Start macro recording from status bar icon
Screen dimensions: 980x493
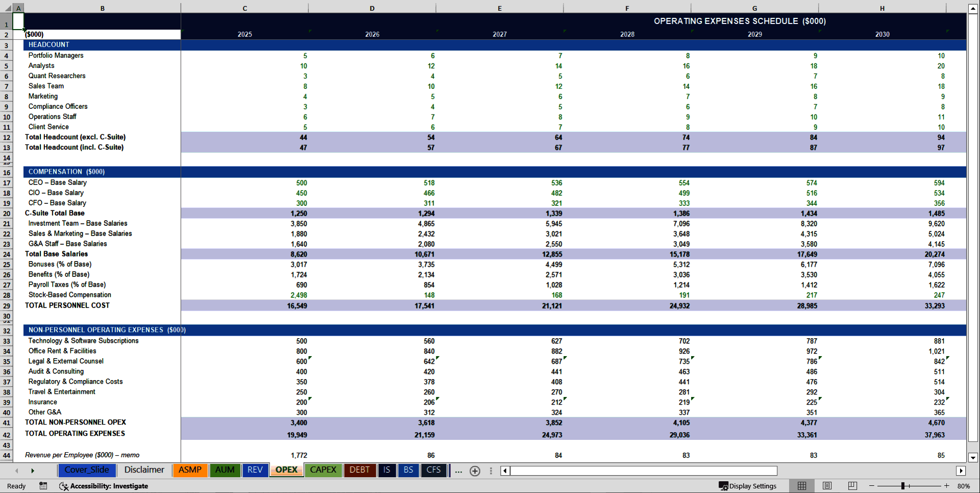pyautogui.click(x=43, y=486)
